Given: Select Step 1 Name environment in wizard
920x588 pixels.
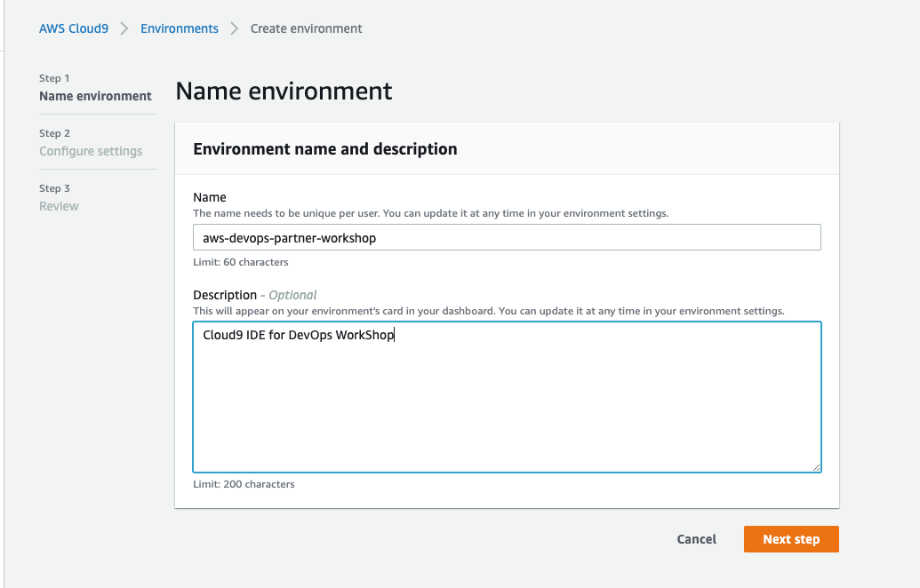Looking at the screenshot, I should click(95, 87).
